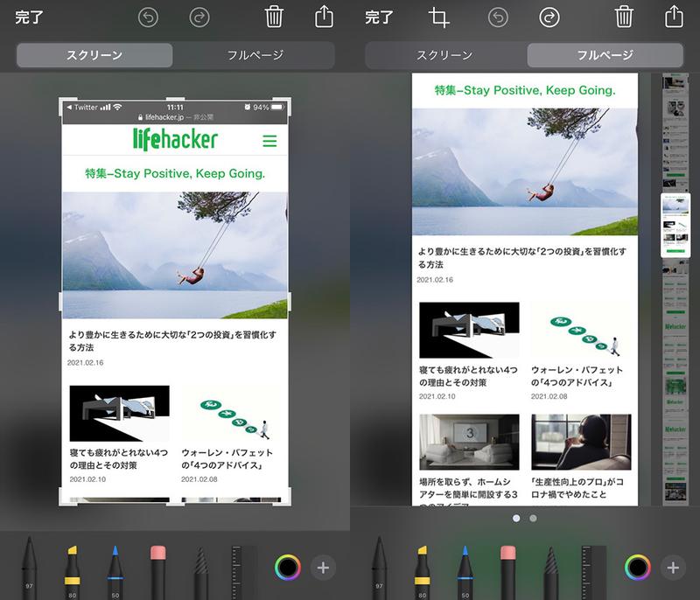Tap date 2021.02.10 in left preview
This screenshot has height=600, width=700.
pyautogui.click(x=87, y=479)
